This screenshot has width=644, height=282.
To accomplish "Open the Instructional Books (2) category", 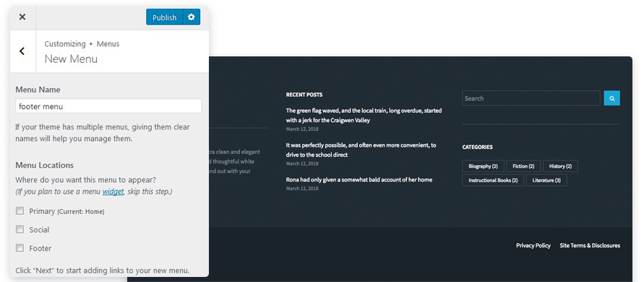I will [x=493, y=180].
